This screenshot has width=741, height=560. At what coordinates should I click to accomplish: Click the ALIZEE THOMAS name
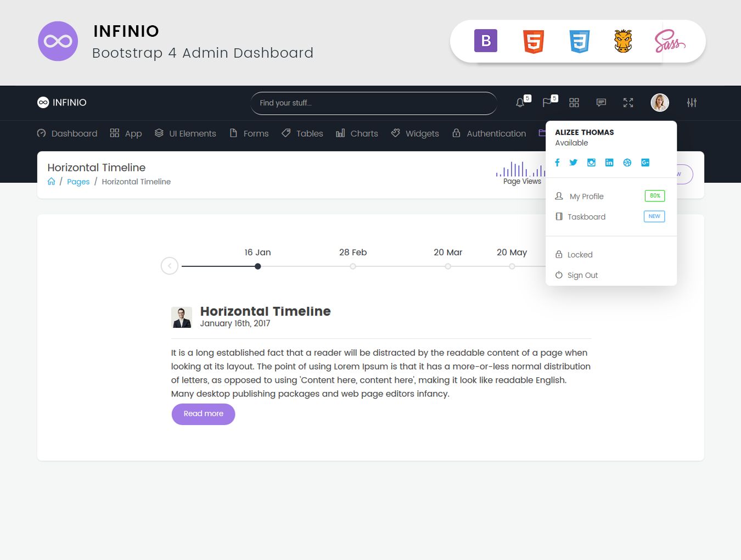[x=585, y=132]
